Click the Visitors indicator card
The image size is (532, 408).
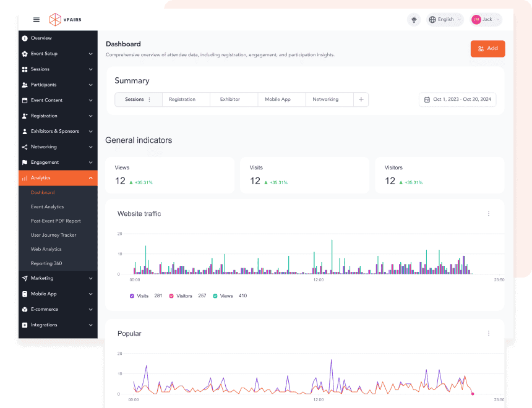point(439,176)
